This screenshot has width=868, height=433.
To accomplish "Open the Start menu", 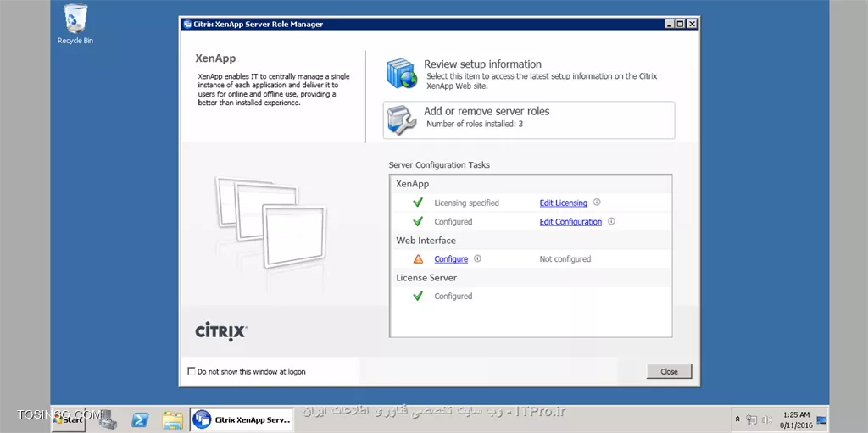I will click(70, 419).
